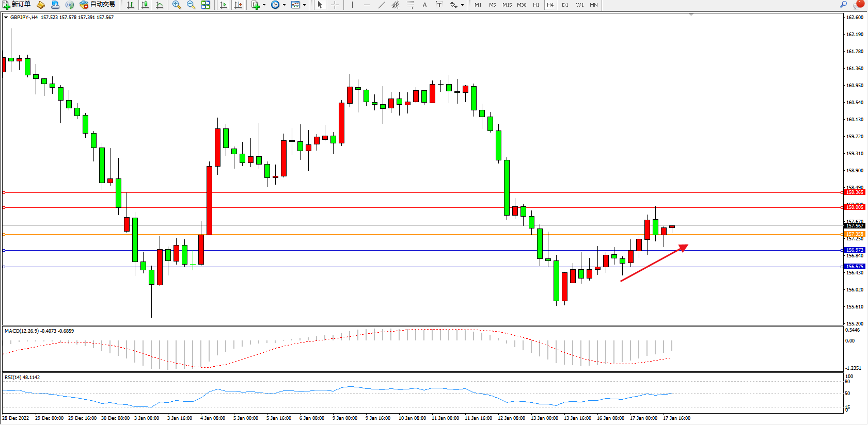Screen dimensions: 868x425
Task: Enable the chart auto scroll icon
Action: coord(224,5)
